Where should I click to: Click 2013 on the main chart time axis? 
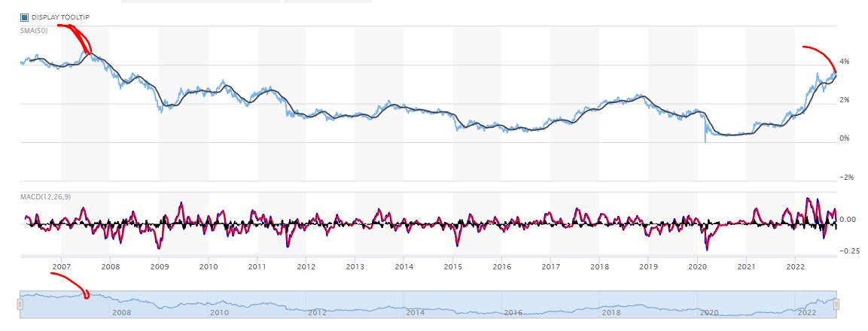point(355,267)
